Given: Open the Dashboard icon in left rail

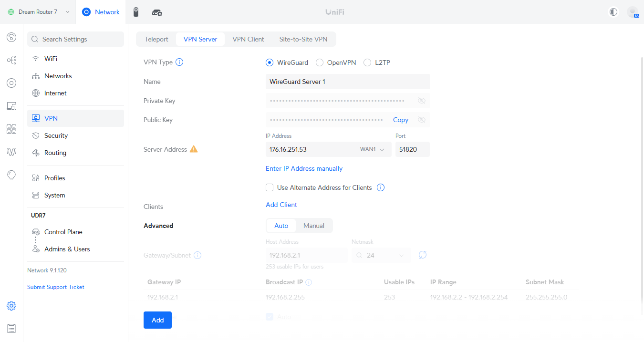Looking at the screenshot, I should click(x=11, y=37).
